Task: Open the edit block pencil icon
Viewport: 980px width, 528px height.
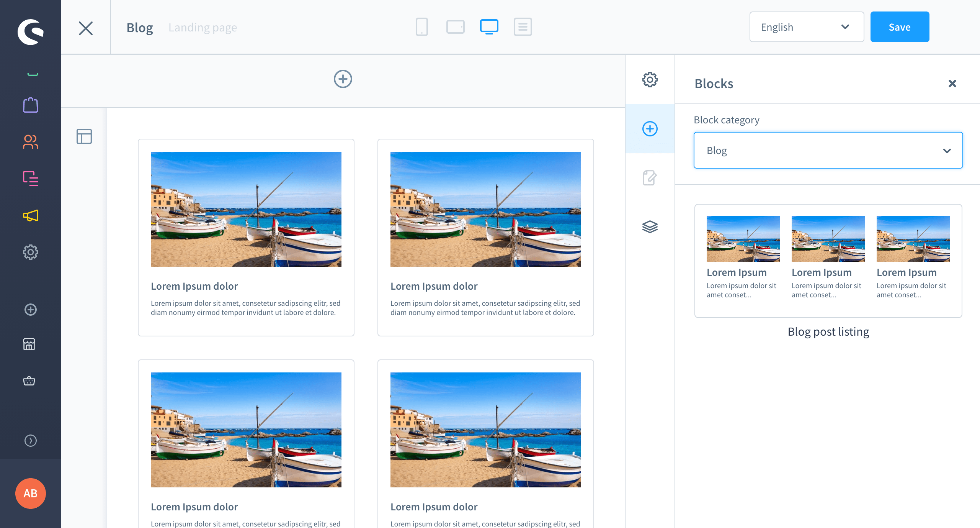Action: pyautogui.click(x=650, y=178)
